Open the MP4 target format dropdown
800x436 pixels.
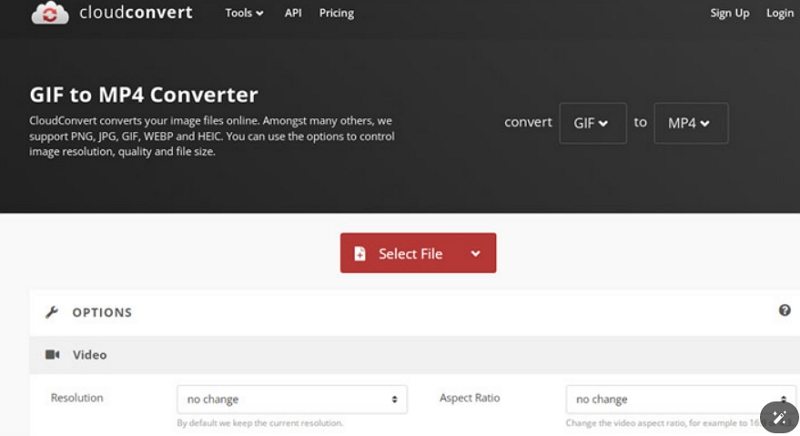(690, 123)
